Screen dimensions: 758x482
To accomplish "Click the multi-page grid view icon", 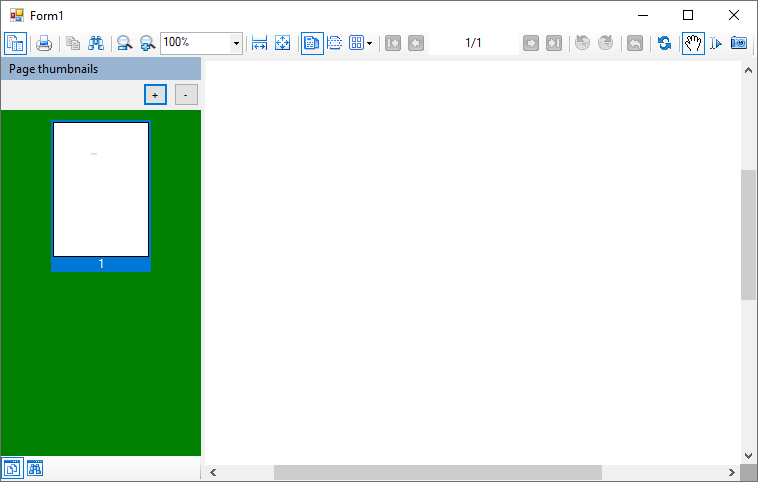I will pyautogui.click(x=357, y=44).
